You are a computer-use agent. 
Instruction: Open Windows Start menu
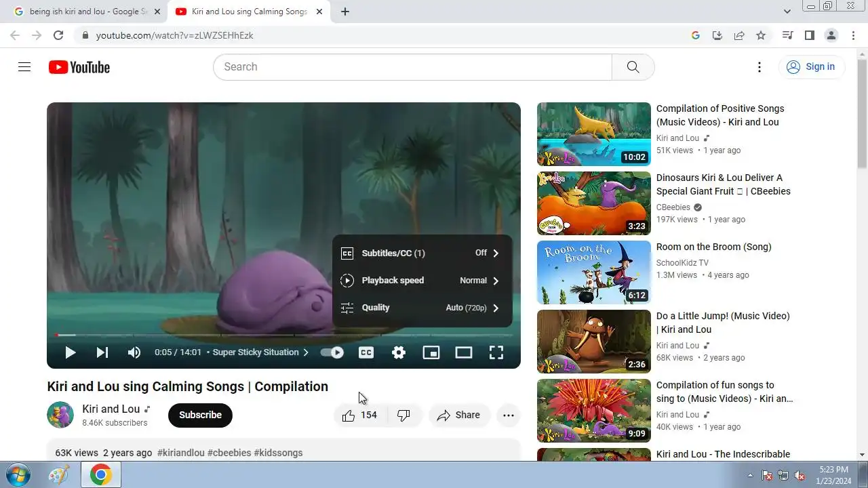click(18, 474)
